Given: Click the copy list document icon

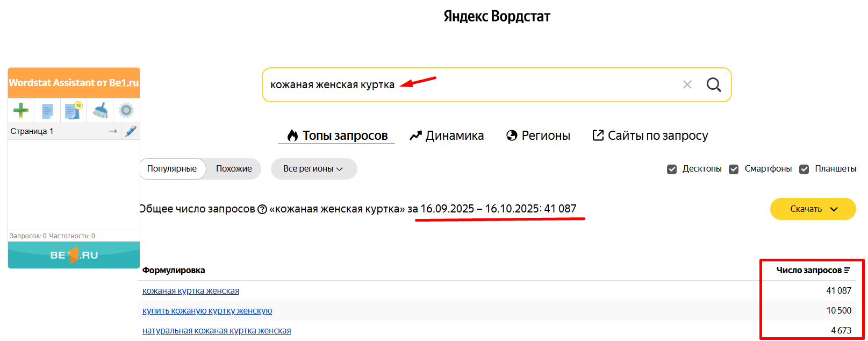Looking at the screenshot, I should tap(47, 111).
